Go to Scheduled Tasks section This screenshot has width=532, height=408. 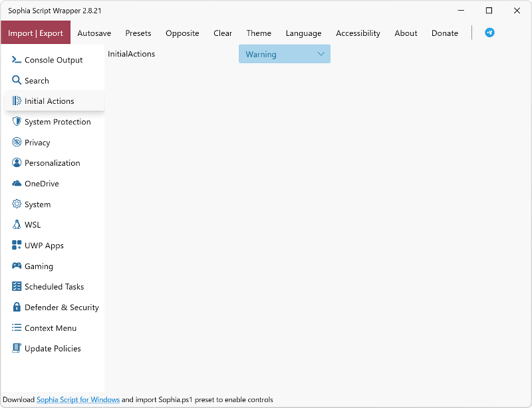[x=54, y=287]
